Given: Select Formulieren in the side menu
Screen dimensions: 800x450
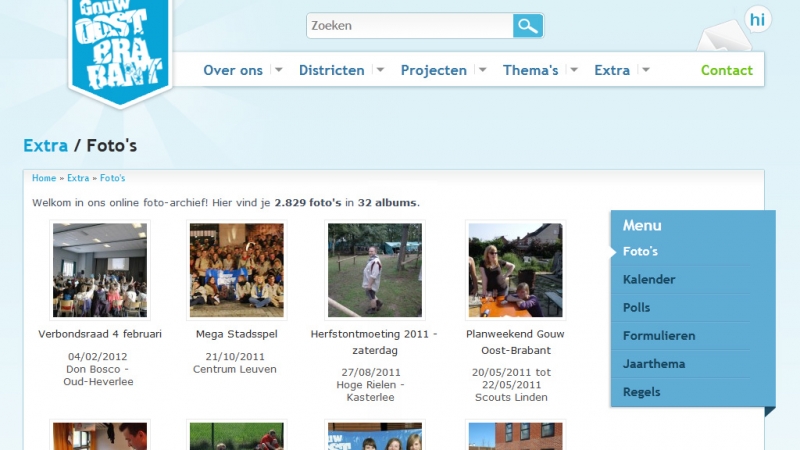Looking at the screenshot, I should click(x=659, y=336).
